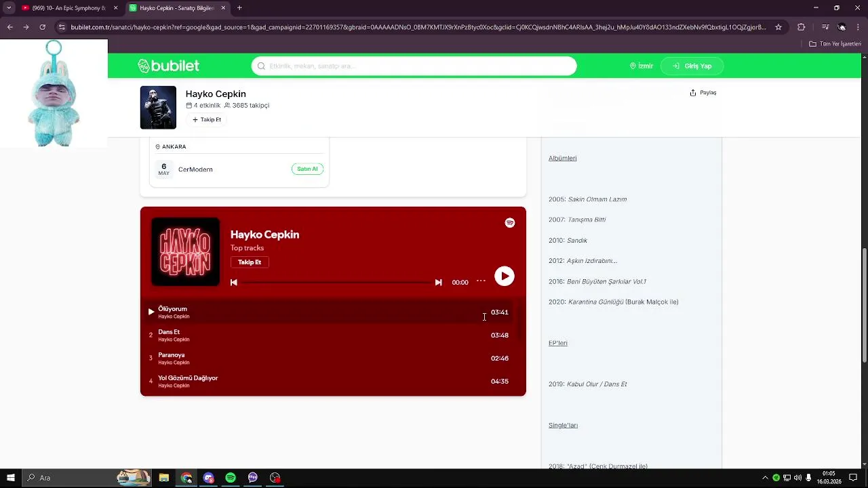
Task: Open the three-dot more menu in Spotify player
Action: [x=481, y=281]
